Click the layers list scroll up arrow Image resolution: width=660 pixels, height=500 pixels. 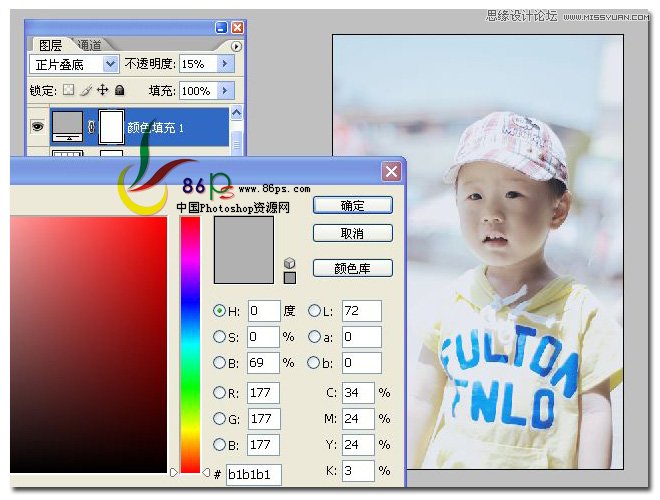coord(237,113)
